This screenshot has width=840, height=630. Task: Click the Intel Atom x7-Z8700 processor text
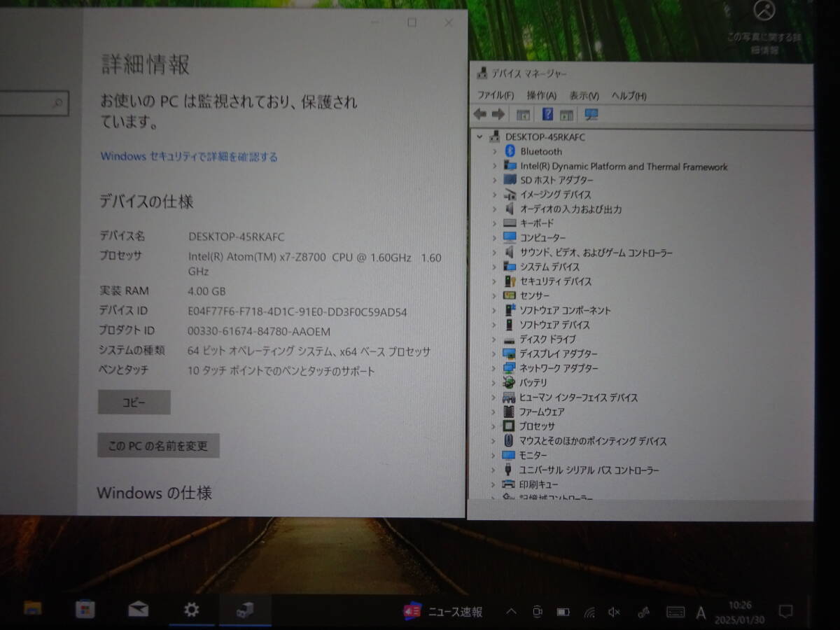pyautogui.click(x=314, y=264)
